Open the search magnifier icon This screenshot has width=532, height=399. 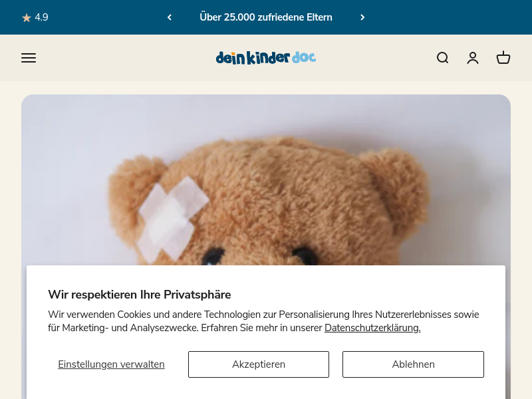pos(442,58)
